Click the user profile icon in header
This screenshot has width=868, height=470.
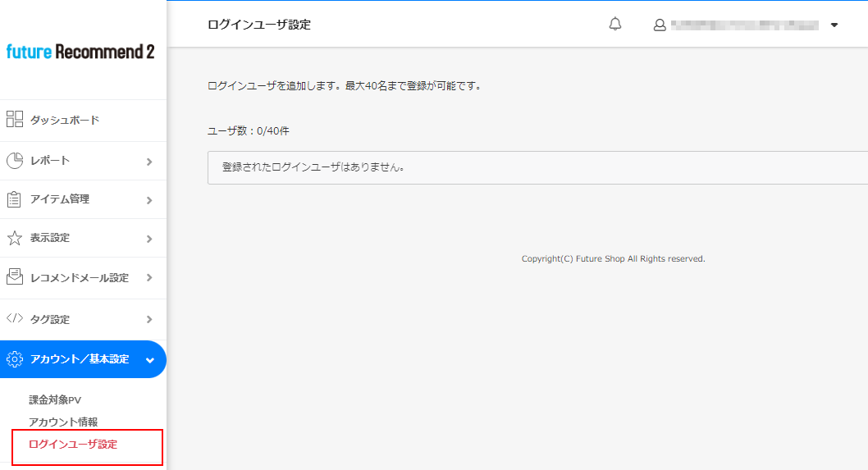[x=660, y=25]
